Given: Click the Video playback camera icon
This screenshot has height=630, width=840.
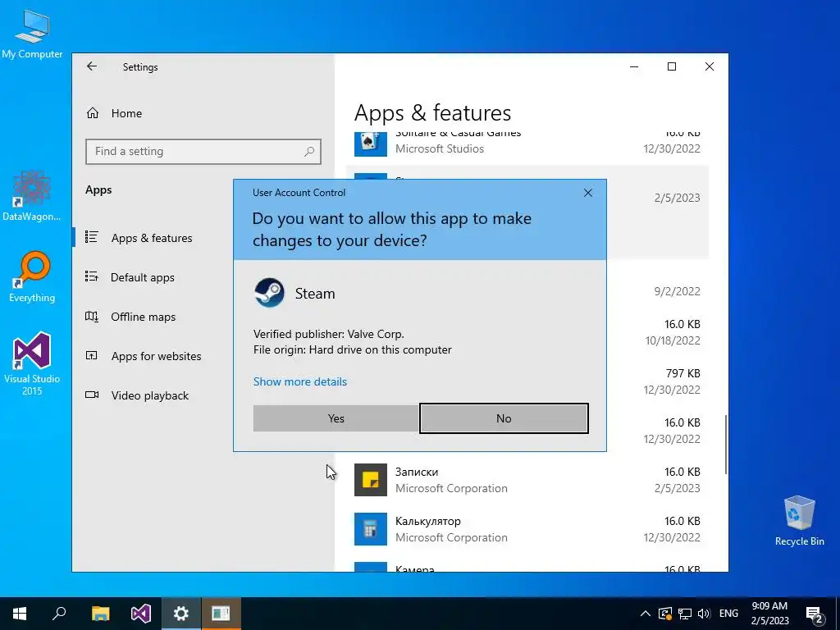Looking at the screenshot, I should pos(92,395).
